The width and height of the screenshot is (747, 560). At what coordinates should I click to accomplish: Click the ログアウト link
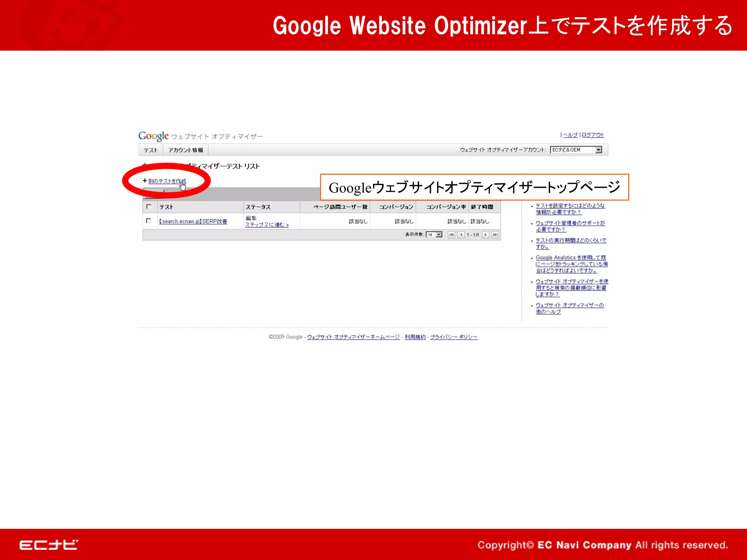pyautogui.click(x=593, y=135)
